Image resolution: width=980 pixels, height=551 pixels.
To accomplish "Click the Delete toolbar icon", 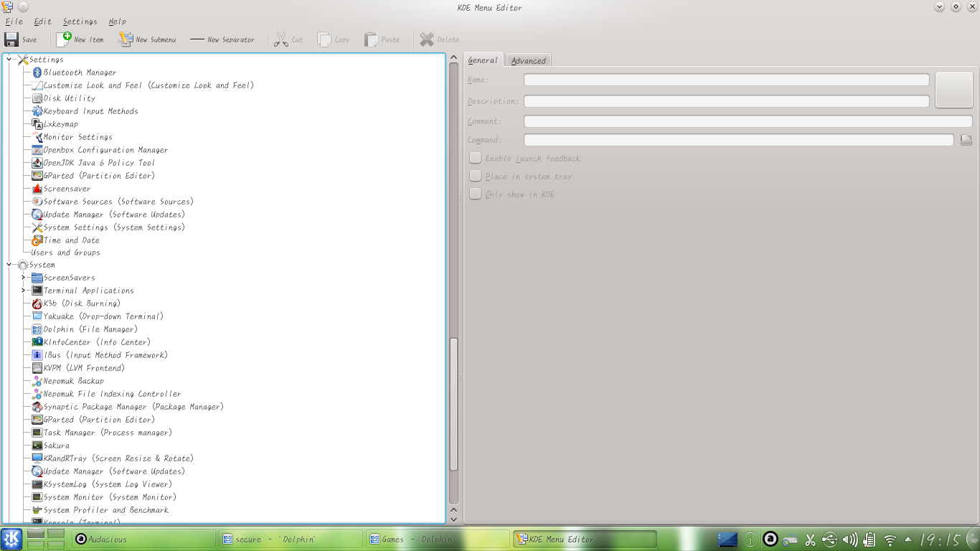I will [427, 39].
